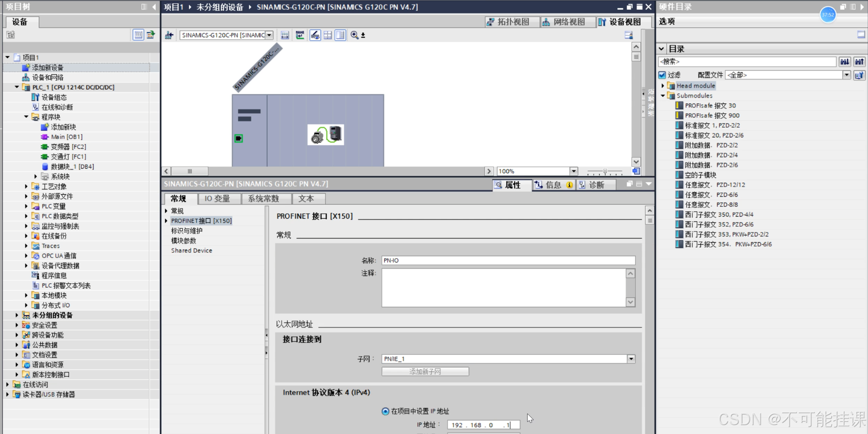This screenshot has width=868, height=434.
Task: Click the 添加新子网 button
Action: click(x=425, y=372)
